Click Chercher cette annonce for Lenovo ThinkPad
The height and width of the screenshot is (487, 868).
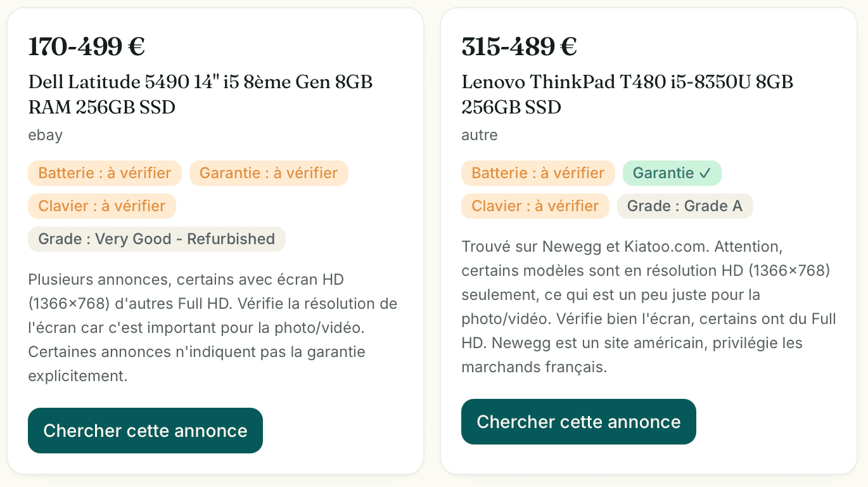tap(578, 422)
